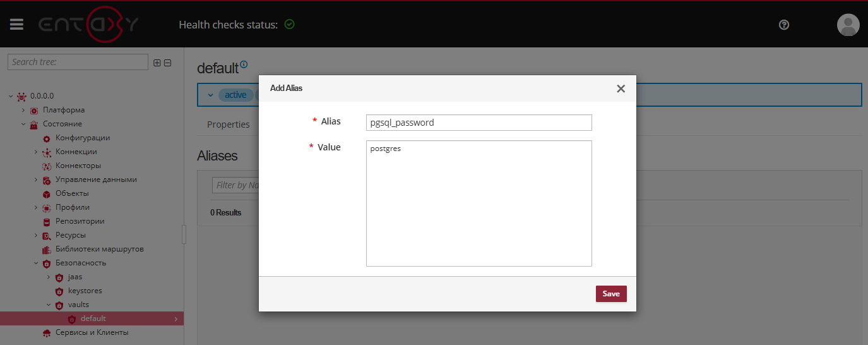The image size is (868, 345).
Task: Click the Безопасность shield icon
Action: [x=47, y=263]
